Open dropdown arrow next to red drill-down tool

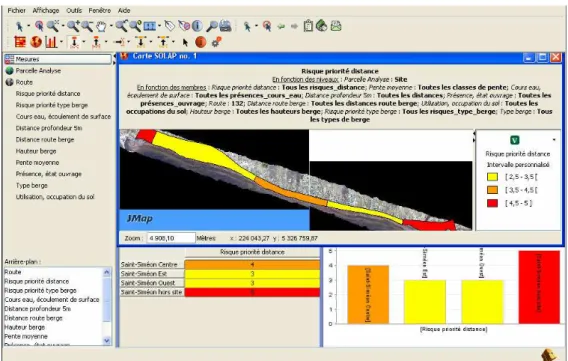(x=84, y=42)
